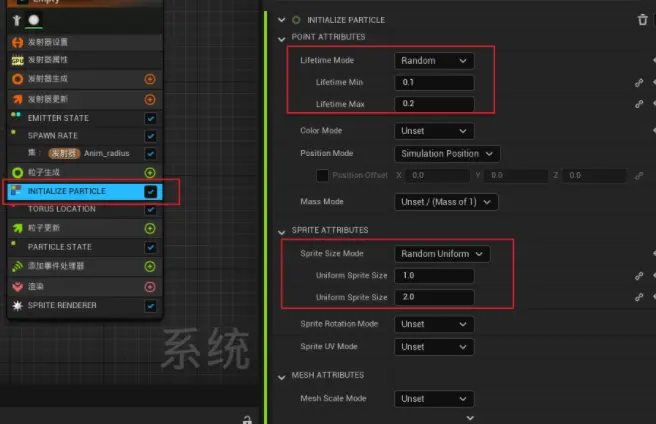Toggle the SPRITE RENDERER checkbox
Viewport: 656px width, 424px height.
coord(151,306)
